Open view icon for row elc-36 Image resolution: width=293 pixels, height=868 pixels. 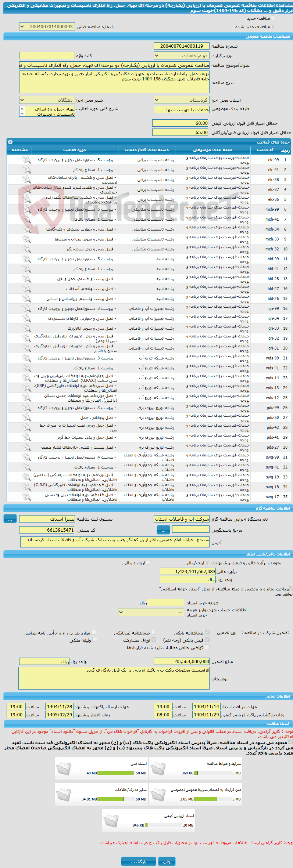click(x=26, y=199)
